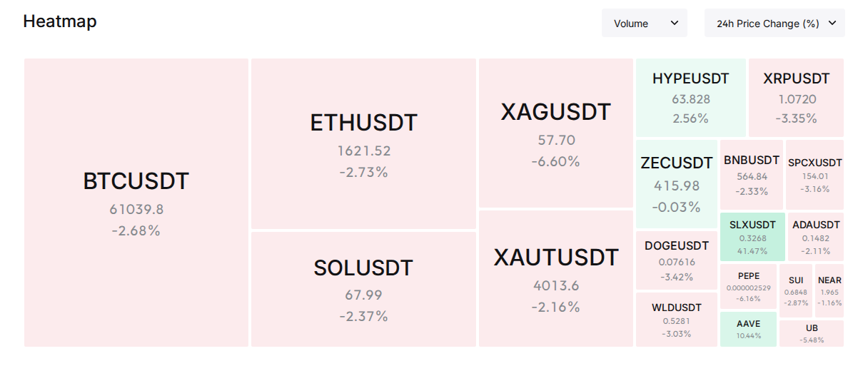Click the chevron arrow next to Volume
The height and width of the screenshot is (371, 868).
pos(674,23)
